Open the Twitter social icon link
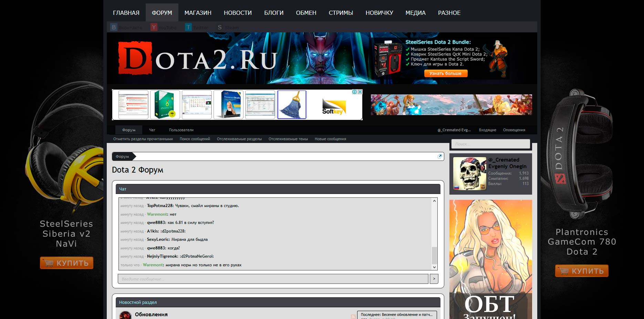This screenshot has width=644, height=319. [197, 27]
